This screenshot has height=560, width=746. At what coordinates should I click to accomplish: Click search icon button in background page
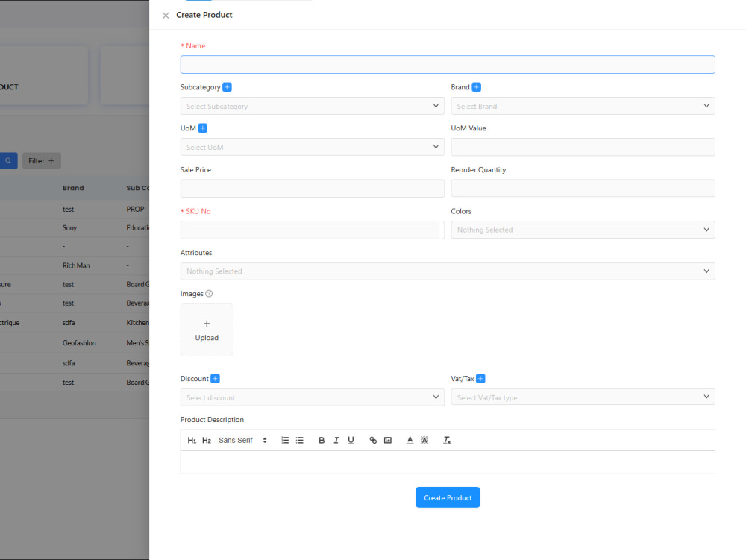tap(8, 160)
